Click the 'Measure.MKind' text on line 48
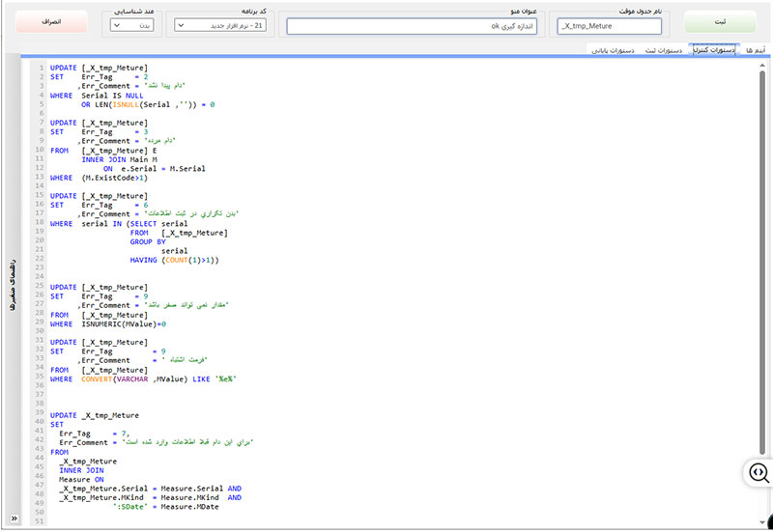Screen dimensions: 773x532 (x=189, y=498)
